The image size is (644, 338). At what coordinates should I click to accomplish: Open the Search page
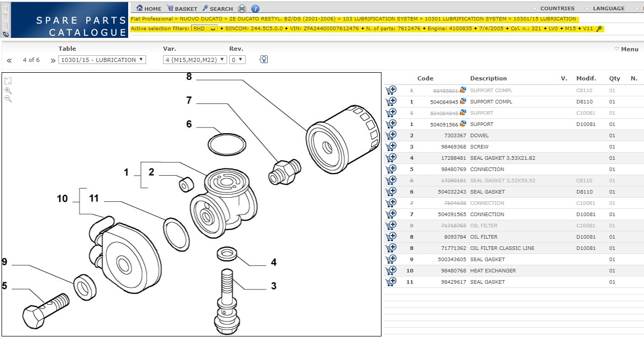[217, 8]
